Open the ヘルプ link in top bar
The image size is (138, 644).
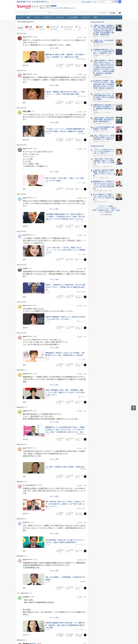[x=94, y=2]
